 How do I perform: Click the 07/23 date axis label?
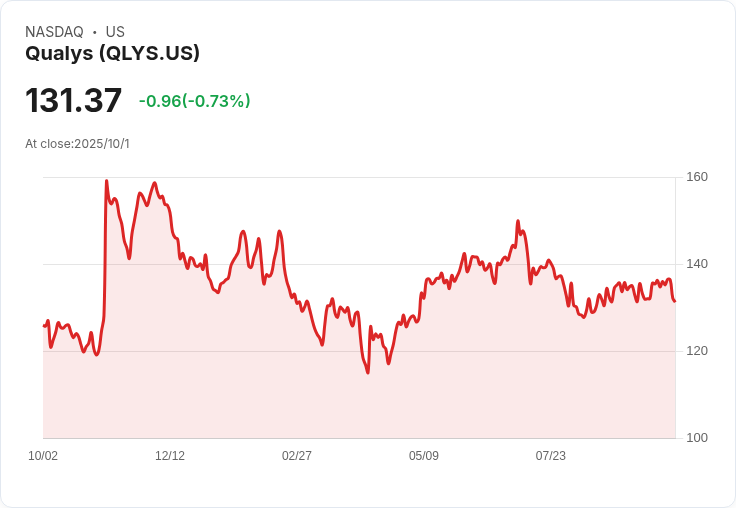click(551, 456)
